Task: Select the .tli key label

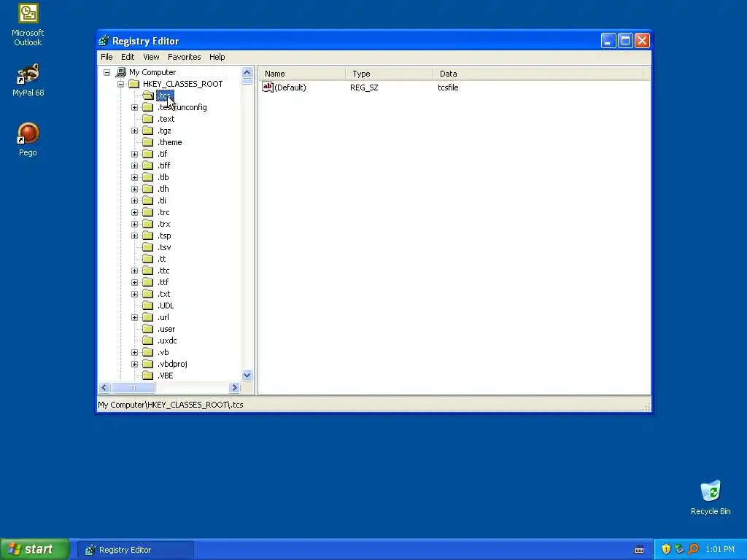Action: (x=162, y=201)
